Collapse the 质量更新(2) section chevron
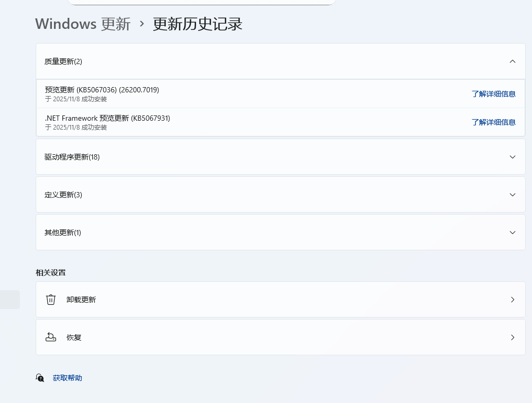Image resolution: width=532 pixels, height=403 pixels. click(x=512, y=61)
